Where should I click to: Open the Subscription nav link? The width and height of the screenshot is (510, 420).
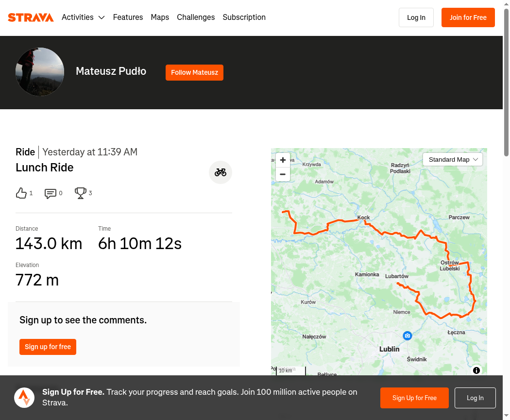tap(244, 17)
